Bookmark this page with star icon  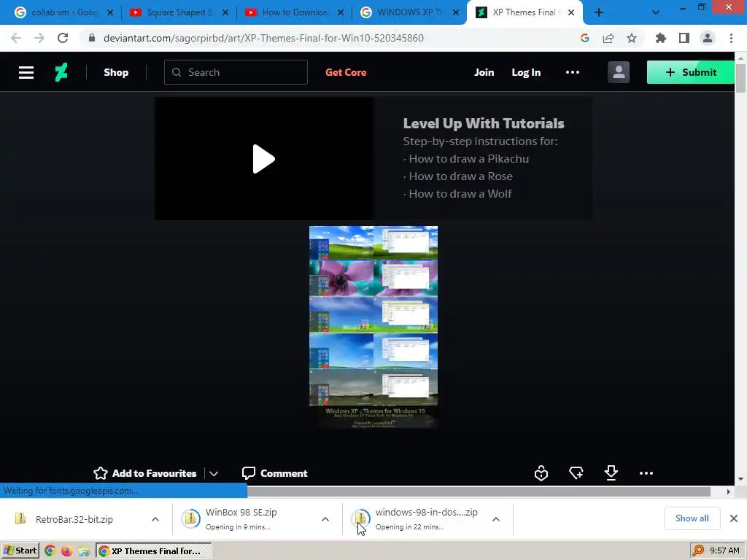tap(632, 38)
